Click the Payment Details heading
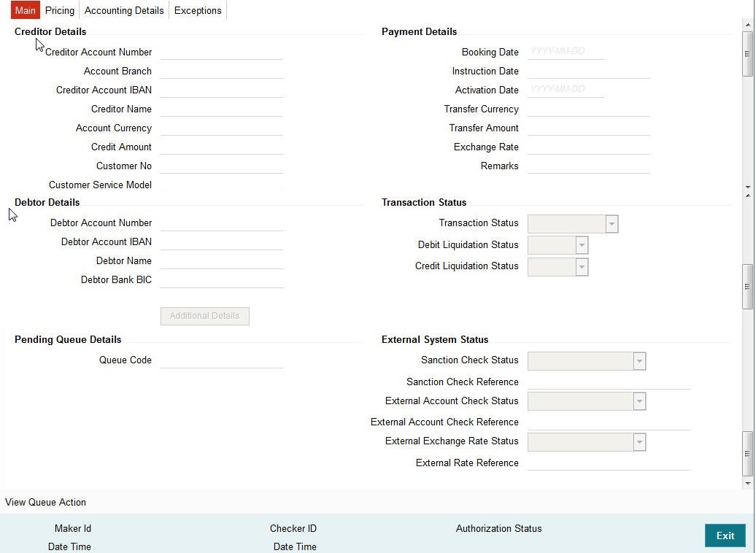The height and width of the screenshot is (553, 756). (419, 31)
